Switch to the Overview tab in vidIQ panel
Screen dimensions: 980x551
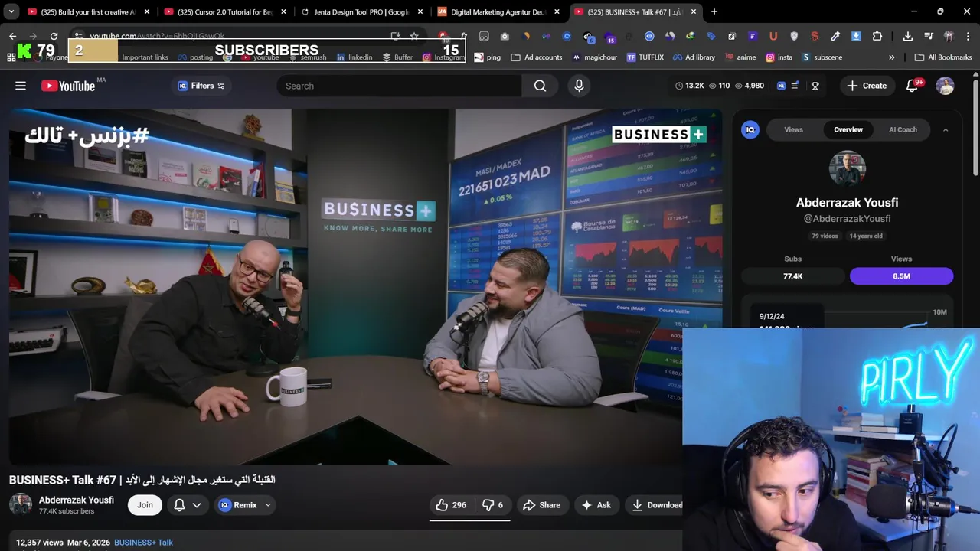[x=848, y=130]
